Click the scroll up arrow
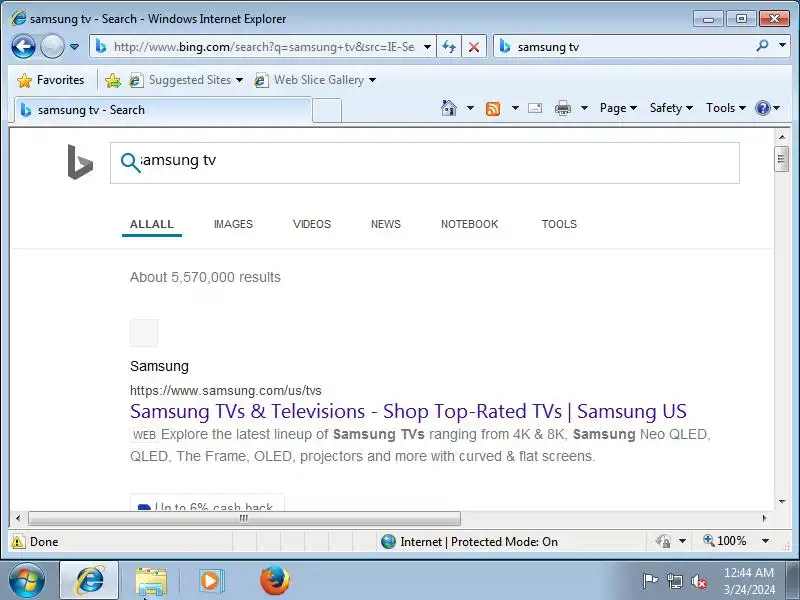 [782, 137]
